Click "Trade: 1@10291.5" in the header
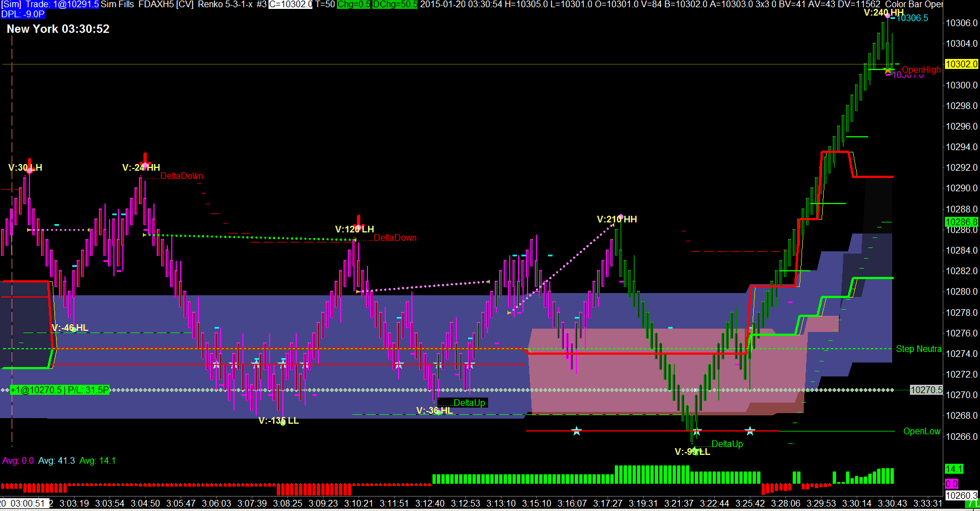980x511 pixels. (62, 4)
